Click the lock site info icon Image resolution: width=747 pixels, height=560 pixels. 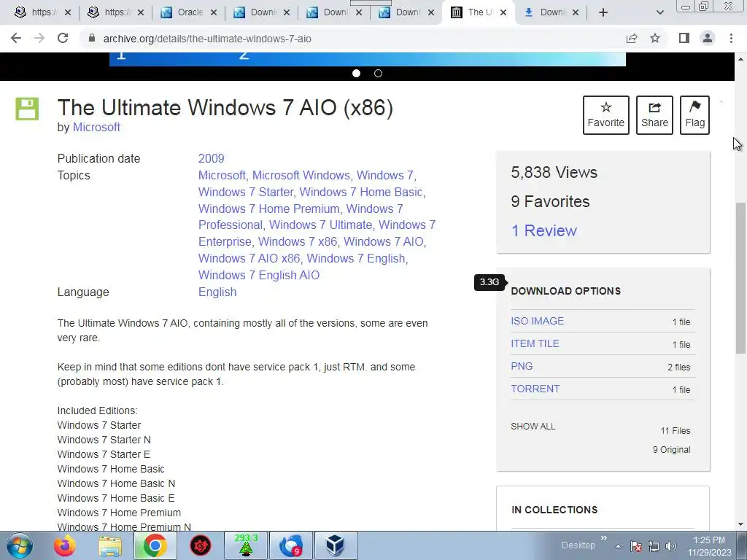92,39
